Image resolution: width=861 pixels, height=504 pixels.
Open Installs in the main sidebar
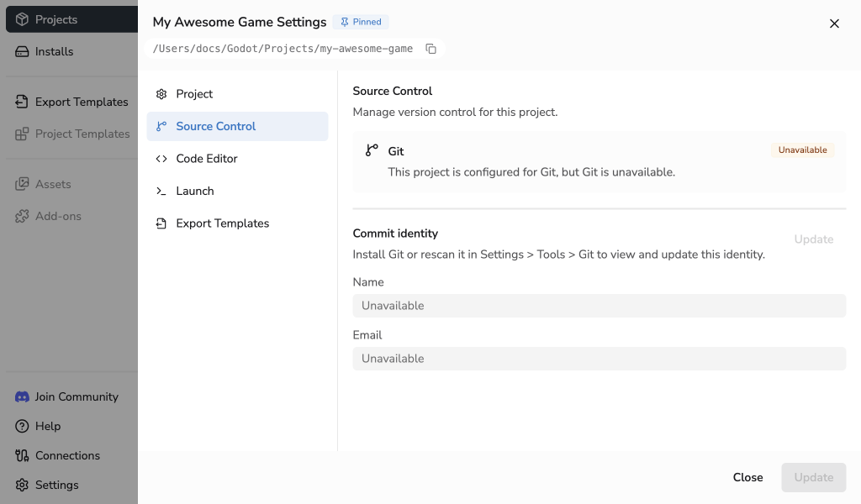click(71, 51)
